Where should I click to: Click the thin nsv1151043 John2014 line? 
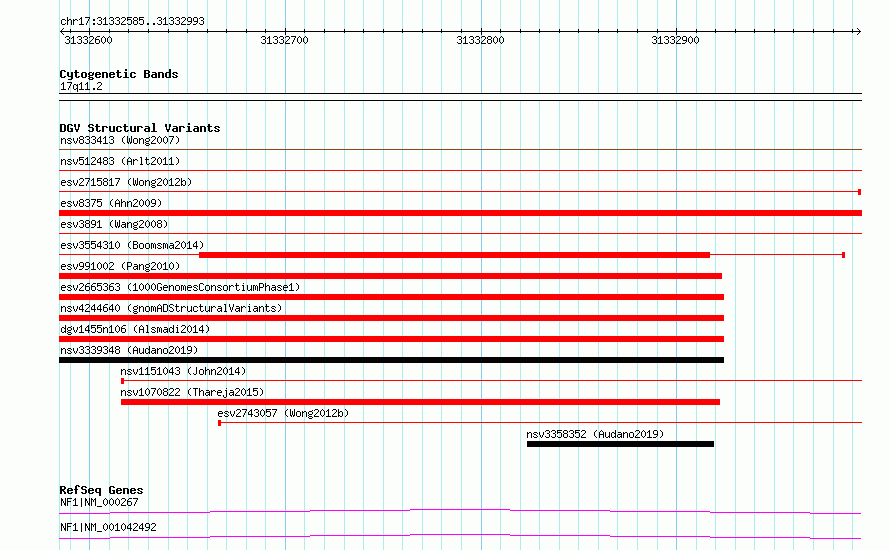point(492,380)
